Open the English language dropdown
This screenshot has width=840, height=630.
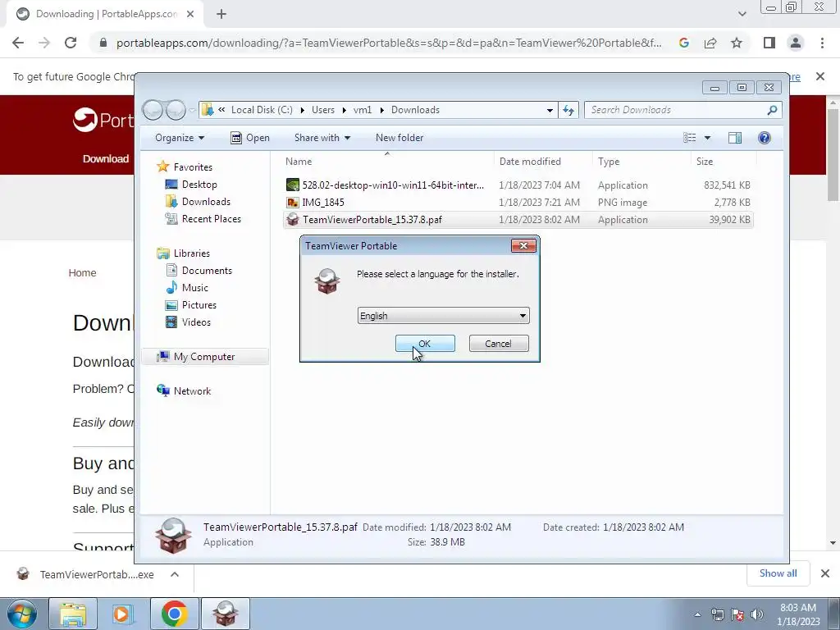coord(443,316)
